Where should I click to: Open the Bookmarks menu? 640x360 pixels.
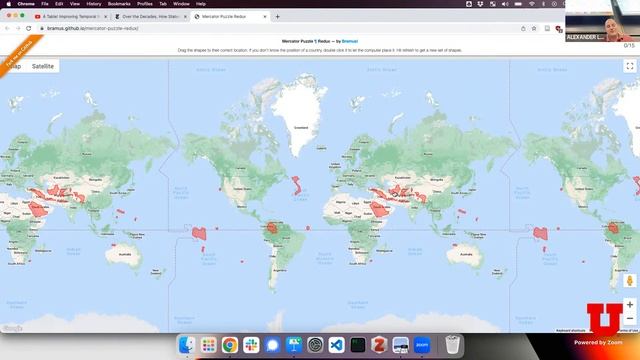point(119,4)
